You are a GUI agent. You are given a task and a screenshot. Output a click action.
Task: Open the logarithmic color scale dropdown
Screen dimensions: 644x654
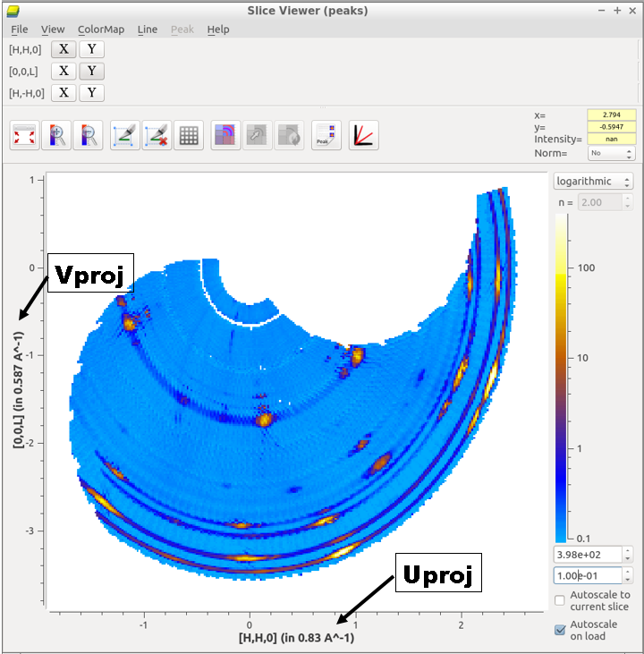(593, 181)
